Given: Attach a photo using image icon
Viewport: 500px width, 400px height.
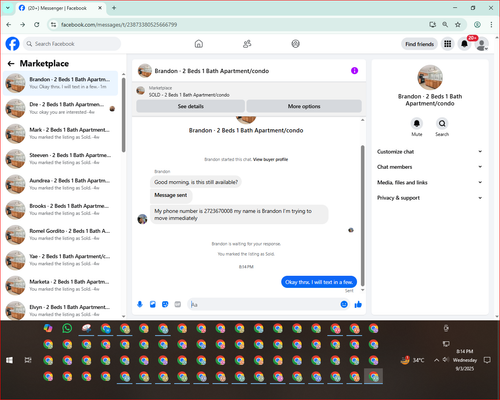Looking at the screenshot, I should [153, 304].
